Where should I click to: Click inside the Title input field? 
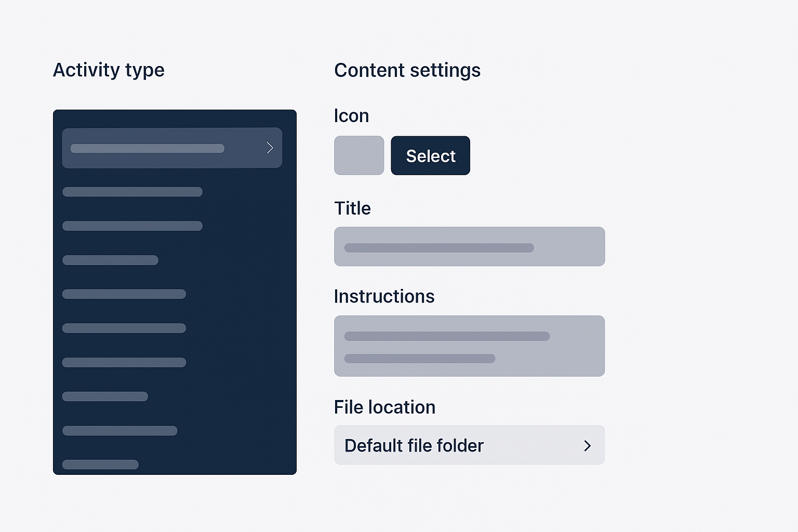469,246
